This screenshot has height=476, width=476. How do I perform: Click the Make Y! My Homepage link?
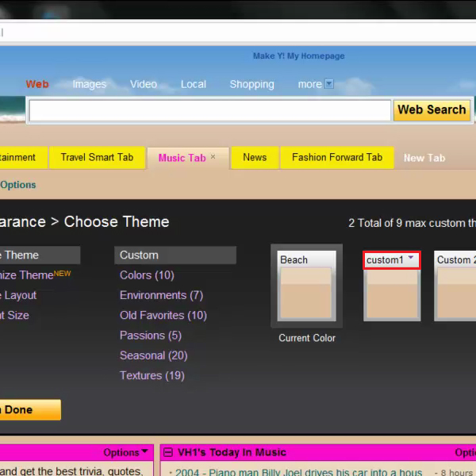[299, 56]
